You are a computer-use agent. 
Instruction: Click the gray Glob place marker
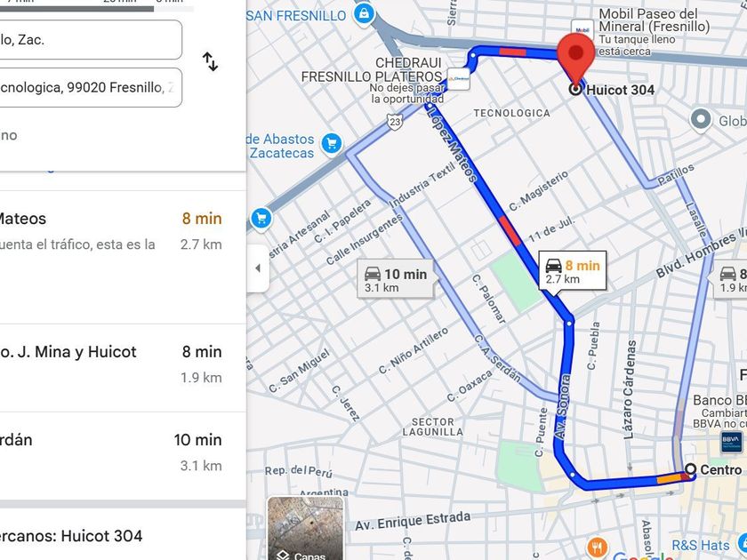point(701,119)
